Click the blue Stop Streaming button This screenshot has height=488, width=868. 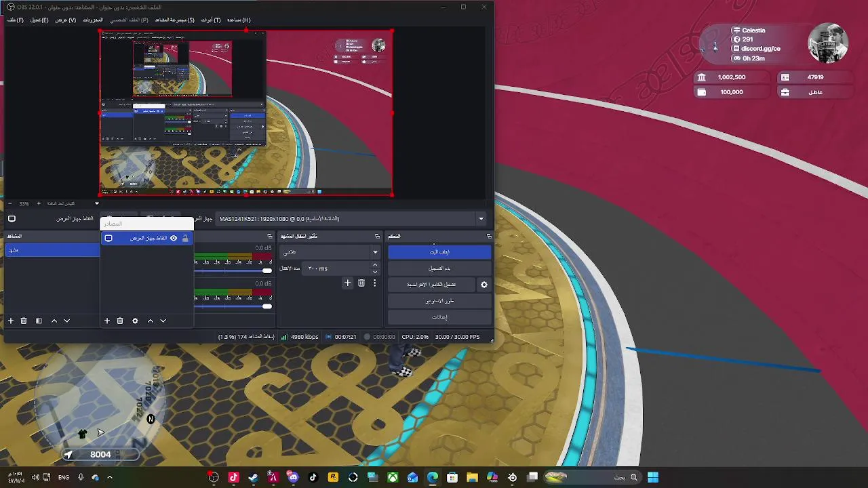439,251
